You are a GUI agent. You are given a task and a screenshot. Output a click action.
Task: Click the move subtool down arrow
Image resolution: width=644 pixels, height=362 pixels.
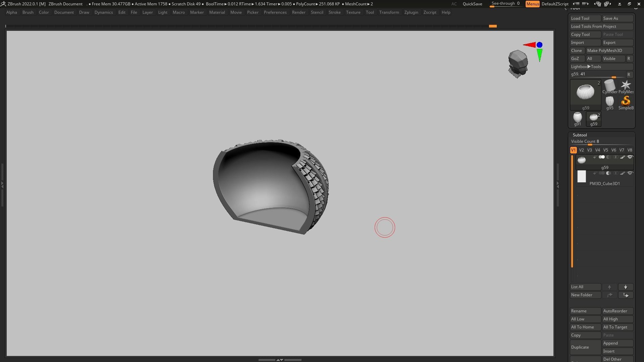(x=626, y=287)
